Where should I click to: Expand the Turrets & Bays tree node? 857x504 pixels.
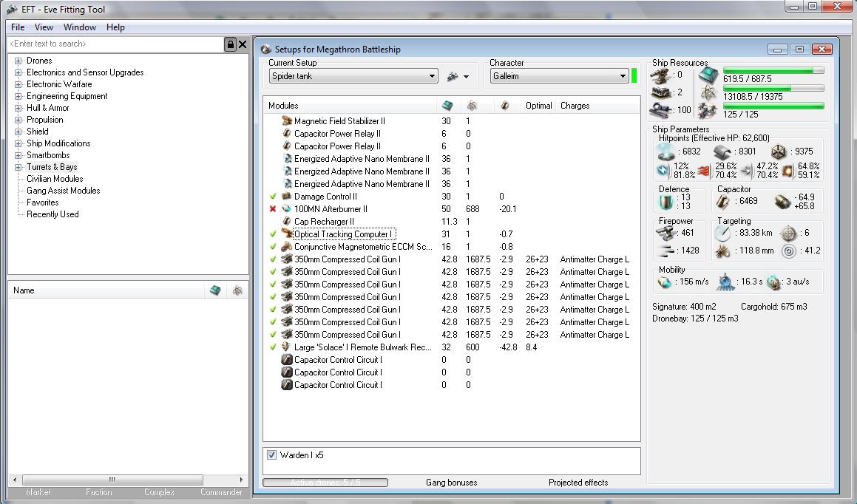point(18,167)
